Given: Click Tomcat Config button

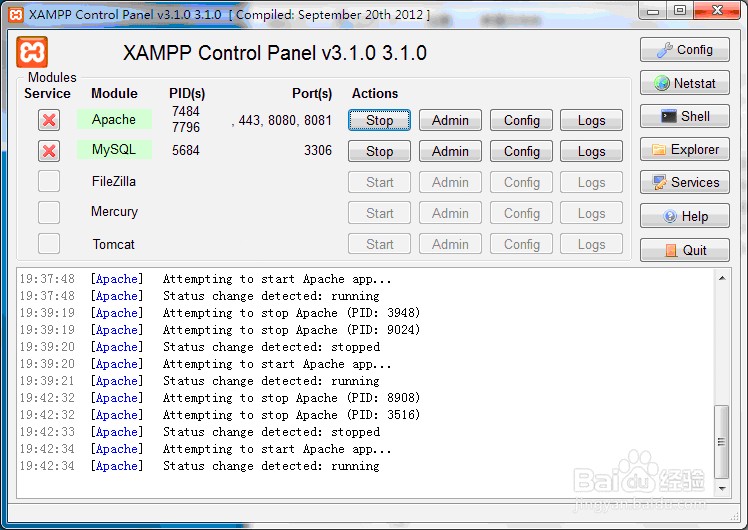Looking at the screenshot, I should click(521, 244).
